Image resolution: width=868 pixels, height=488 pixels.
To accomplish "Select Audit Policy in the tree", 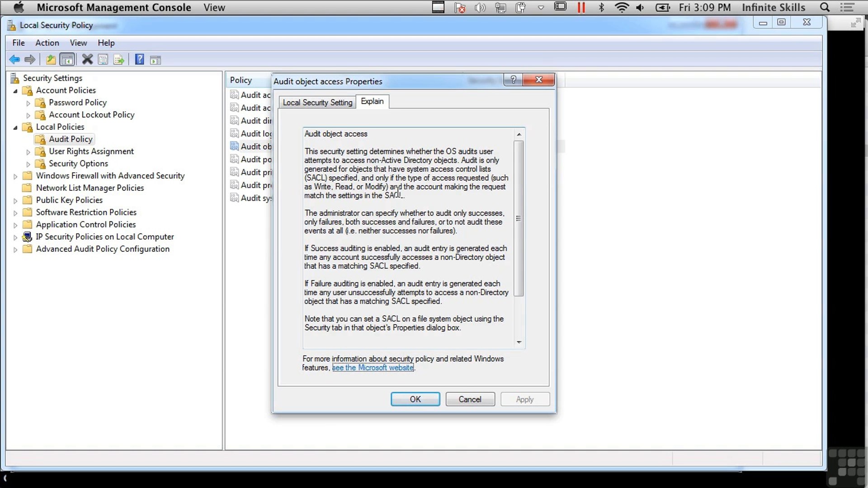I will pos(71,139).
